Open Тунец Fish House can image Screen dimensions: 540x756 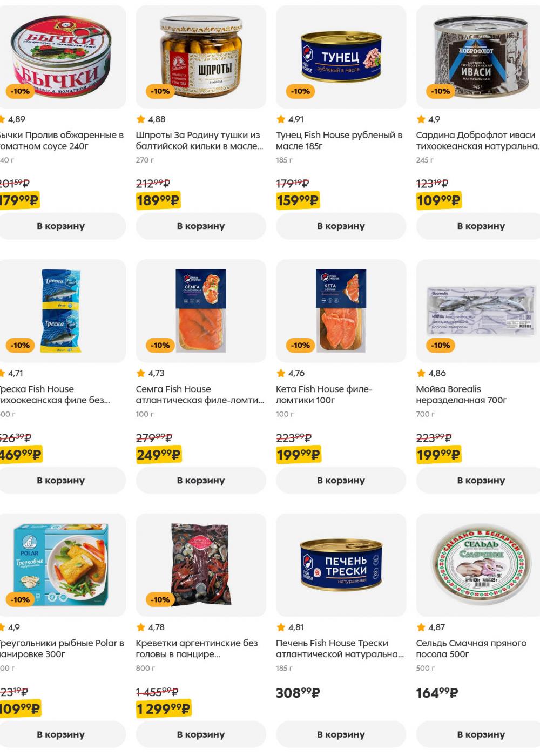341,57
